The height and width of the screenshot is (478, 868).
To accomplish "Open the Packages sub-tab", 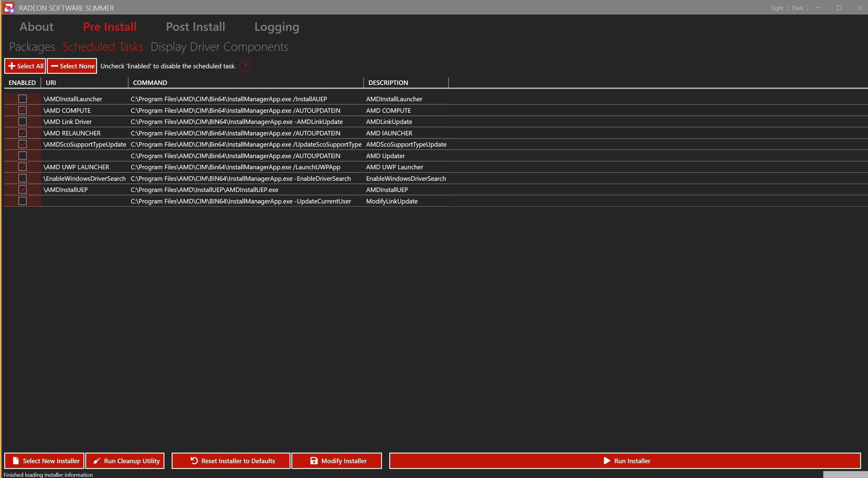I will pos(32,47).
